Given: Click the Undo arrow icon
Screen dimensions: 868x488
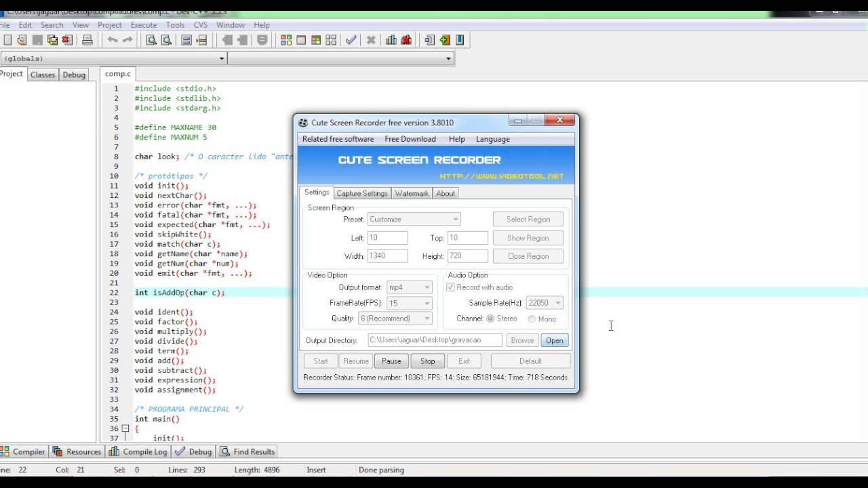Looking at the screenshot, I should click(113, 40).
